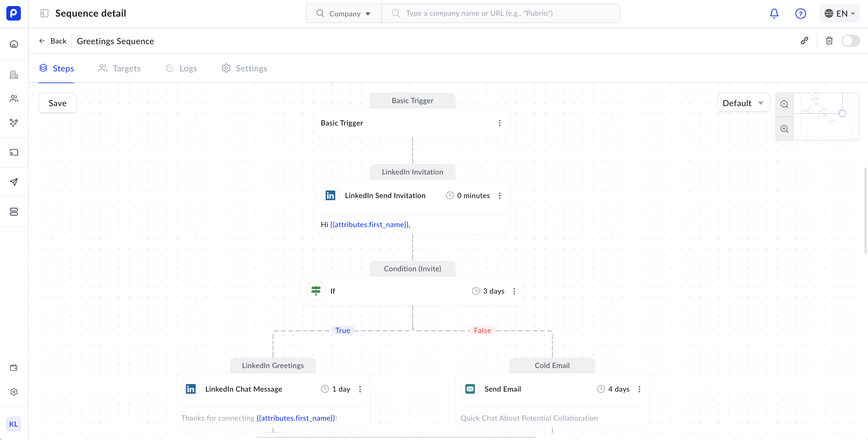
Task: Open the paper plane sidebar icon
Action: click(x=14, y=182)
